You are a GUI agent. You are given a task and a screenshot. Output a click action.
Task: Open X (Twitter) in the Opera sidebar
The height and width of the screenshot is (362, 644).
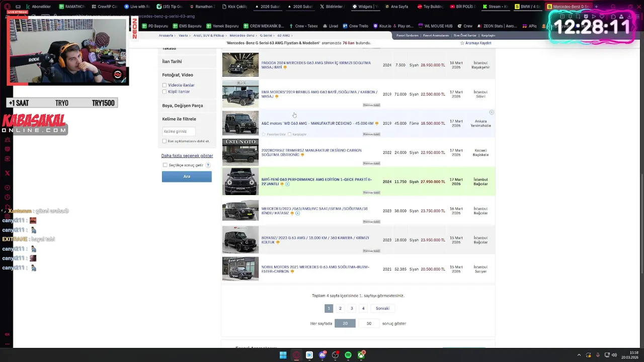[x=7, y=173]
